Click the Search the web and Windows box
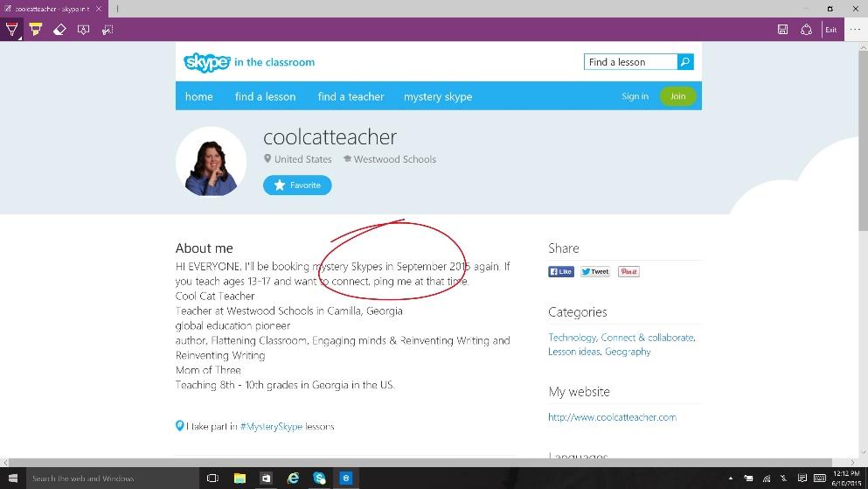 113,479
